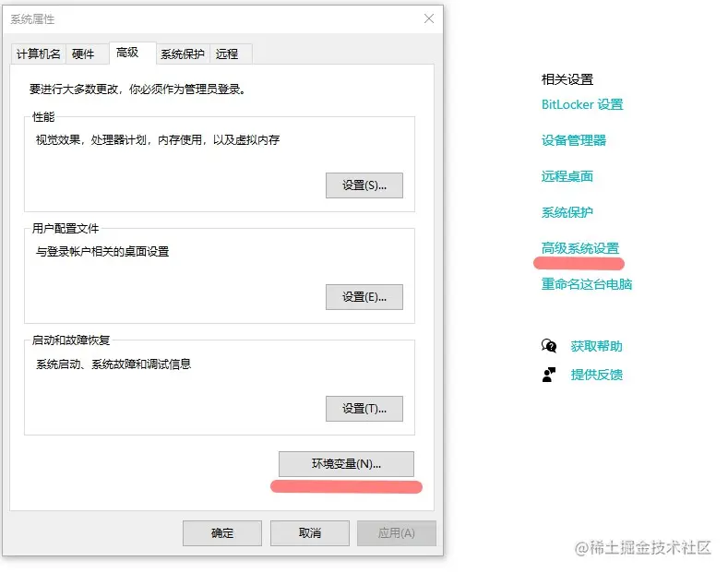Click the disabled 应用(A) button

pos(397,533)
